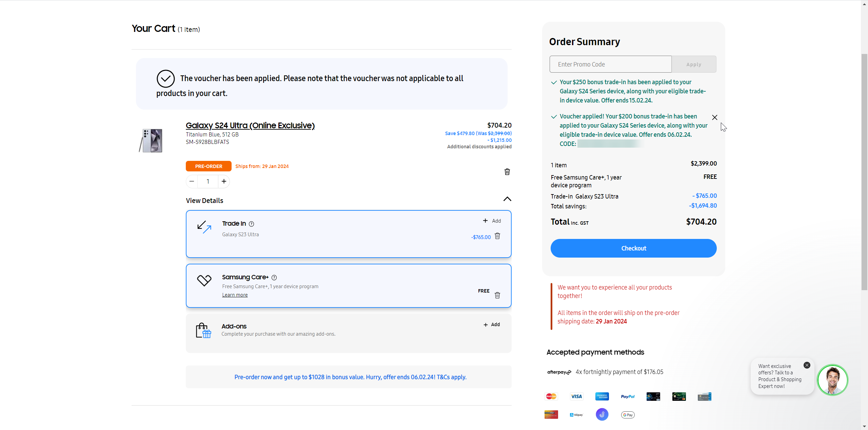Open Samsung Care+ help info icon
The image size is (868, 430).
[274, 278]
